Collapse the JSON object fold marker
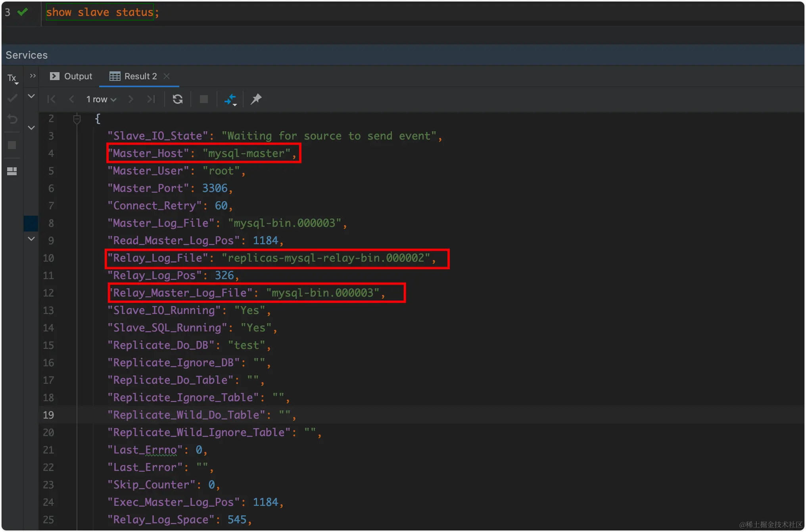Viewport: 806px width, 532px height. click(x=77, y=119)
